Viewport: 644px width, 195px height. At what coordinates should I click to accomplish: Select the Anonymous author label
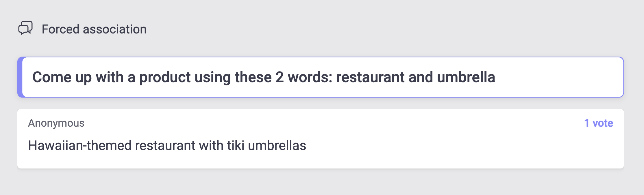(56, 123)
